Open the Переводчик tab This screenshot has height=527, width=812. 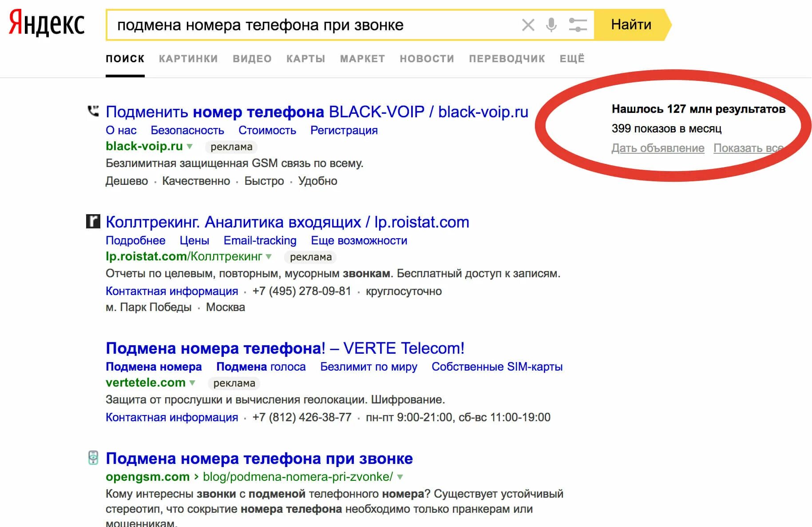coord(507,59)
